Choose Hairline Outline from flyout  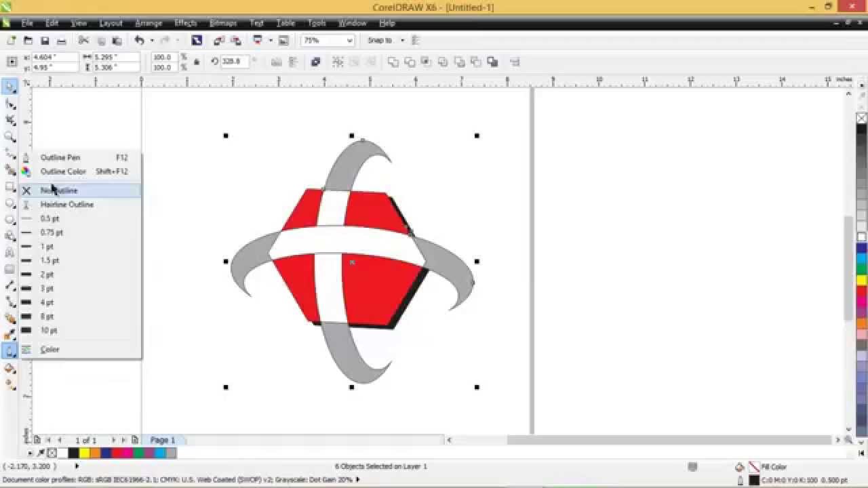tap(66, 205)
